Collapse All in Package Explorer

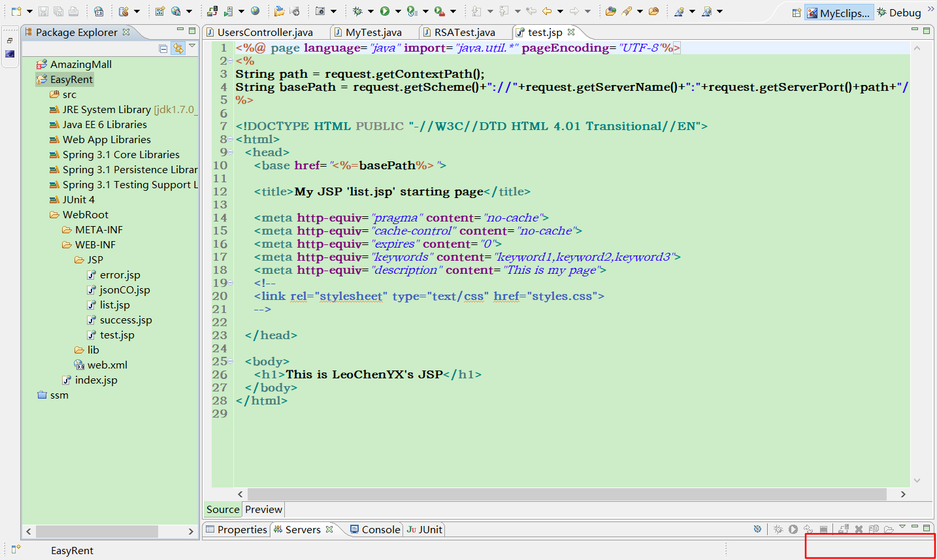click(x=163, y=48)
